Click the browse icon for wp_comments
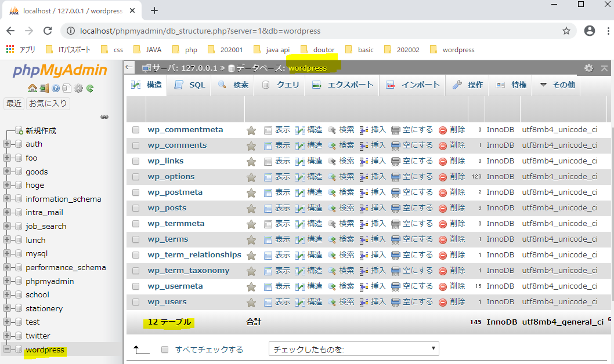This screenshot has width=614, height=364. 268,146
